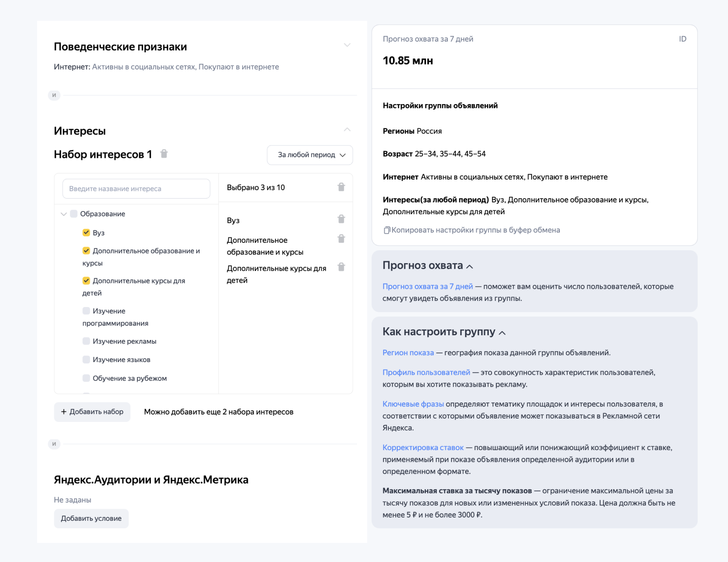Collapse the "Прогноз охвата" section
The width and height of the screenshot is (728, 562).
pos(470,267)
